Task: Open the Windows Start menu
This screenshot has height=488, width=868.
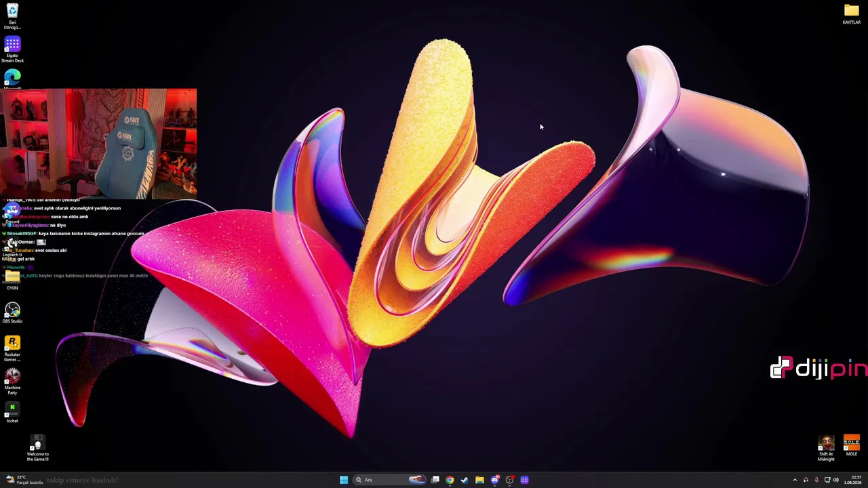Action: point(344,480)
